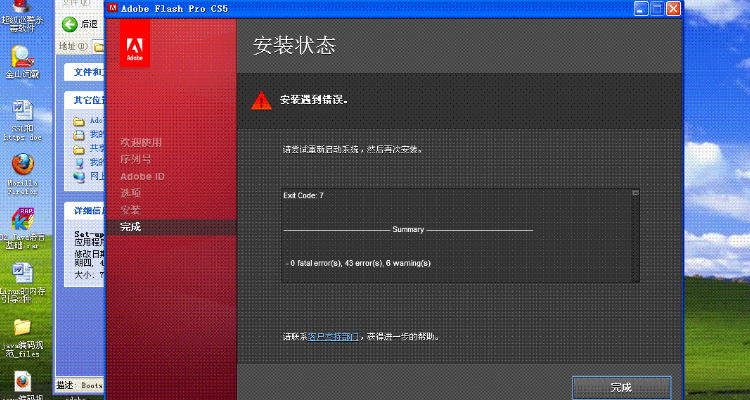The height and width of the screenshot is (400, 750).
Task: Click the 地址 address label in Explorer
Action: (x=72, y=46)
